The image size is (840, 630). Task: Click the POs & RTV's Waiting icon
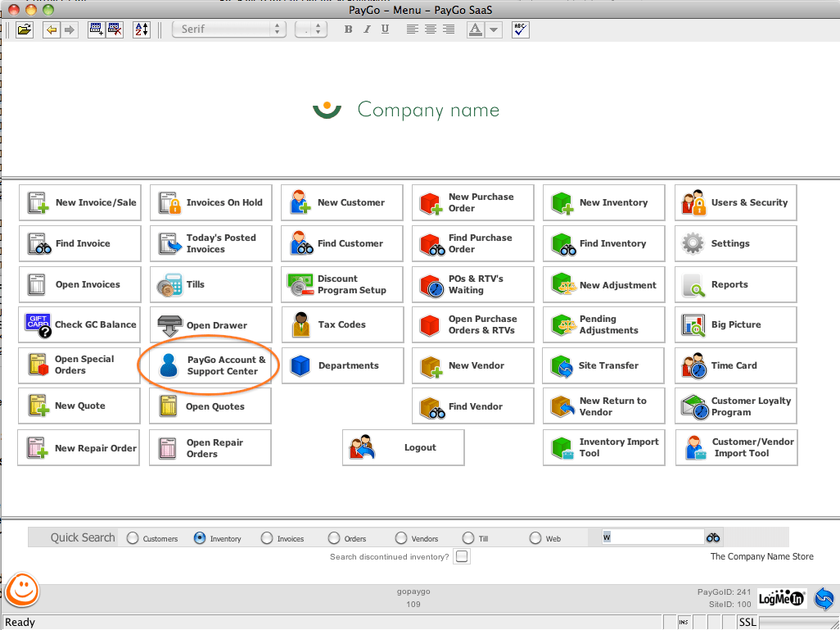431,285
